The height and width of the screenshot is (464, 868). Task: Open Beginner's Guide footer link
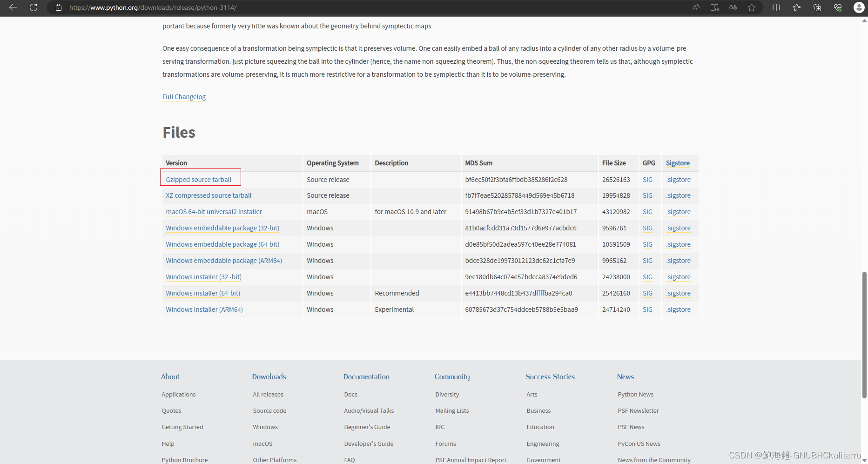pos(367,427)
